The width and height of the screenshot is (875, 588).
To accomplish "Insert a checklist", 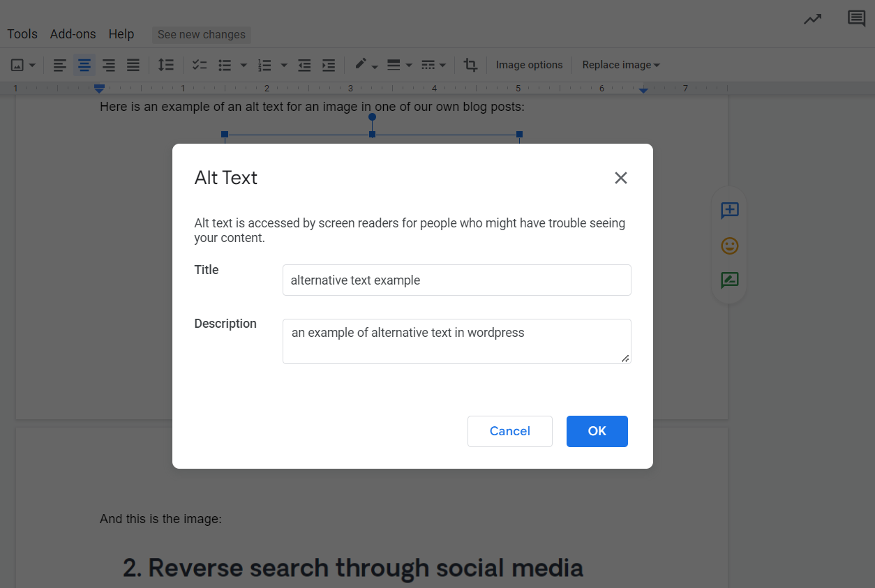I will pos(200,65).
